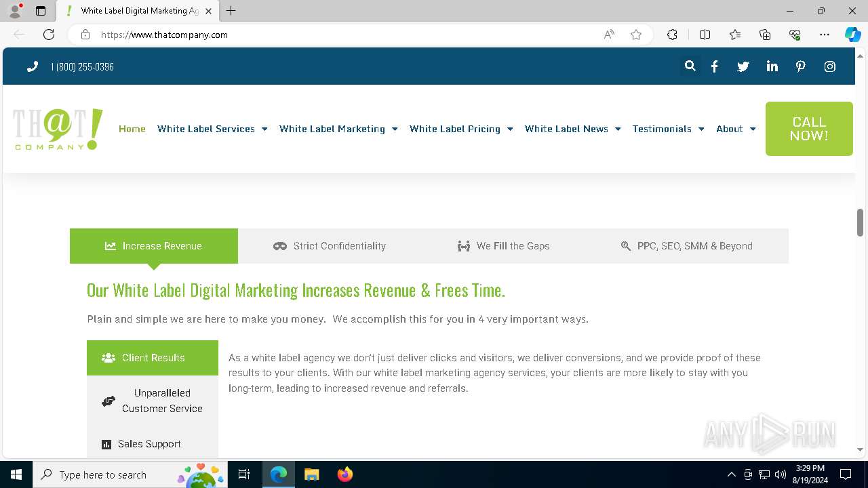Open the Twitter profile icon

pos(743,66)
